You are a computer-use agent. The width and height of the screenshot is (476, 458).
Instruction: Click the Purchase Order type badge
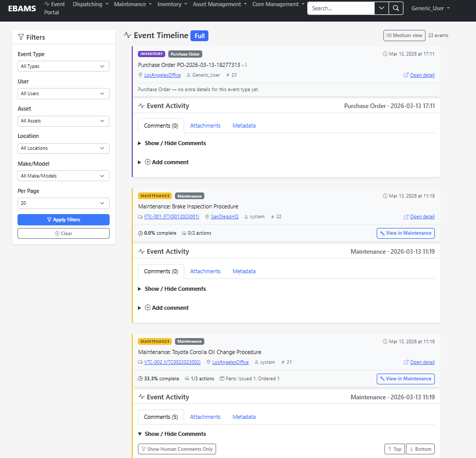[x=185, y=54]
